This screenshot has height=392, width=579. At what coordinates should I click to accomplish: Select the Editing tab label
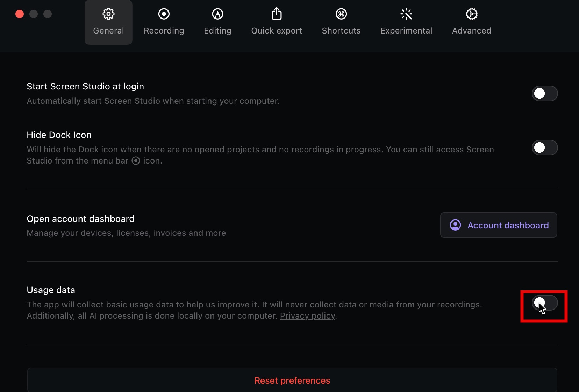217,31
